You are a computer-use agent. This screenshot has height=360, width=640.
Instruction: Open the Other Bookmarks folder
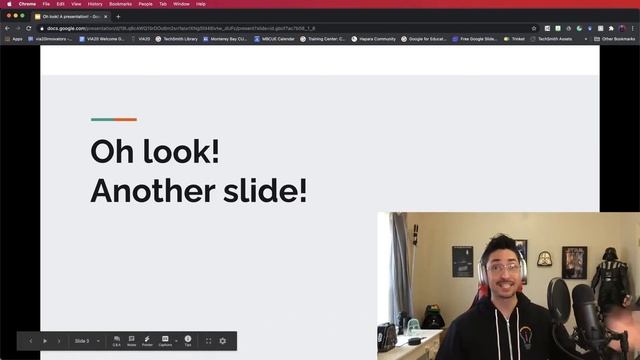[615, 39]
